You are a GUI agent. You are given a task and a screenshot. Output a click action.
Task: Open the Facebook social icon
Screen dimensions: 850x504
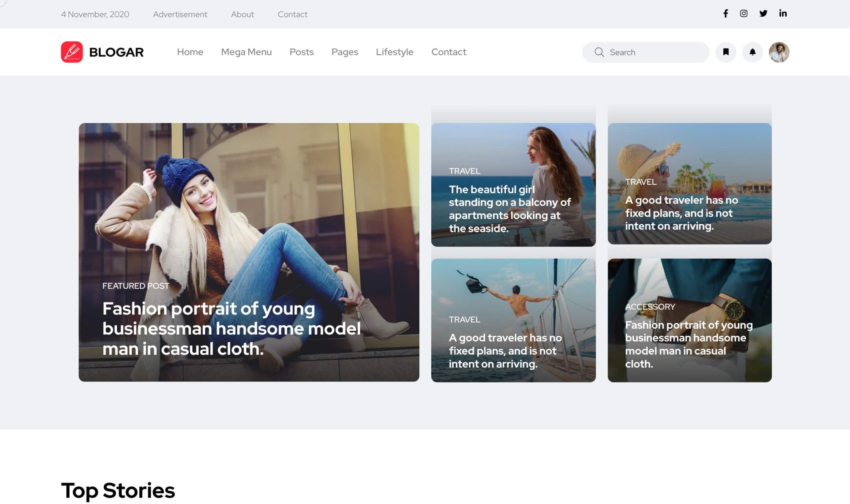click(x=726, y=14)
